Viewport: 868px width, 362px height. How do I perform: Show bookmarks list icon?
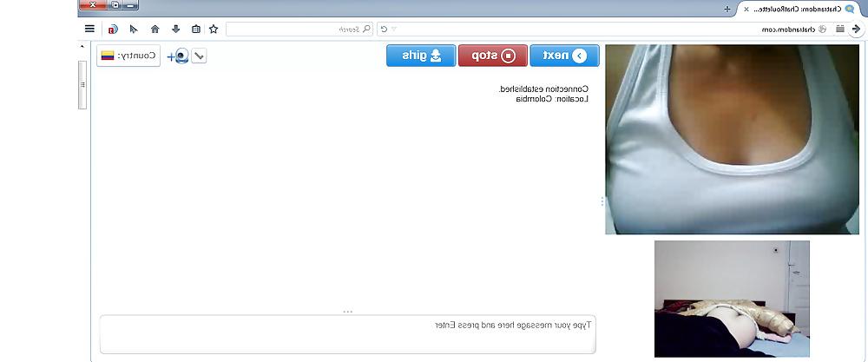pyautogui.click(x=196, y=29)
